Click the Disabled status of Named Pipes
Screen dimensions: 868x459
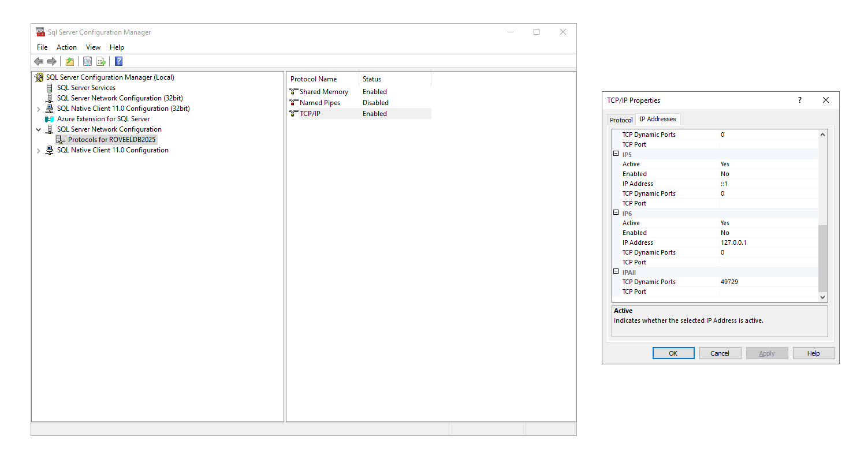375,103
